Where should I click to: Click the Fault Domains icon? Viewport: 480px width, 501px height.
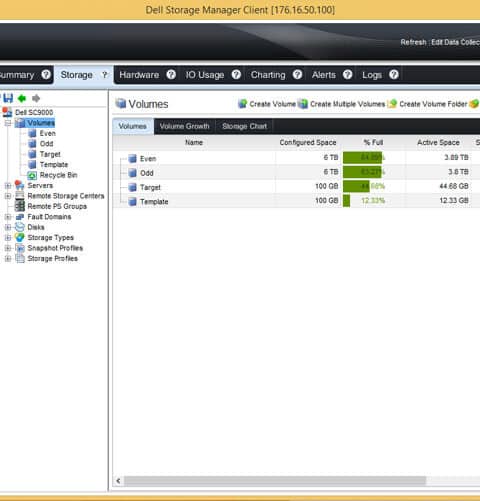[x=20, y=217]
